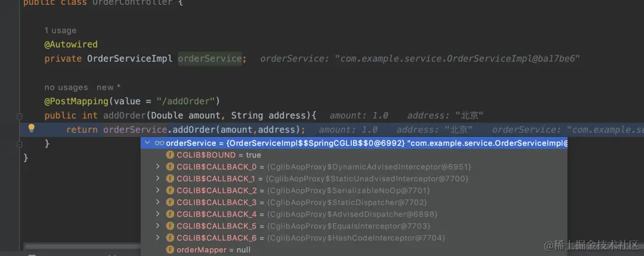The height and width of the screenshot is (256, 644).
Task: Click SerializableNoOp@7701 value
Action: click(x=349, y=191)
